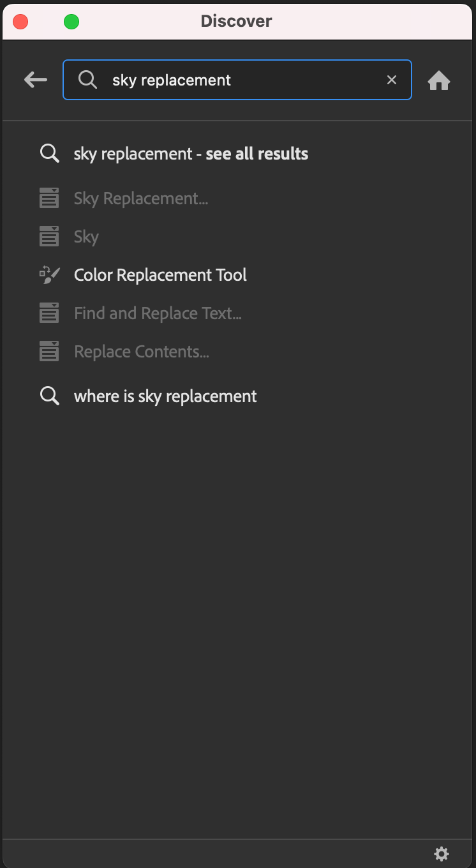Screen dimensions: 476x868
Task: Click 'where is sky replacement' suggestion
Action: coord(165,396)
